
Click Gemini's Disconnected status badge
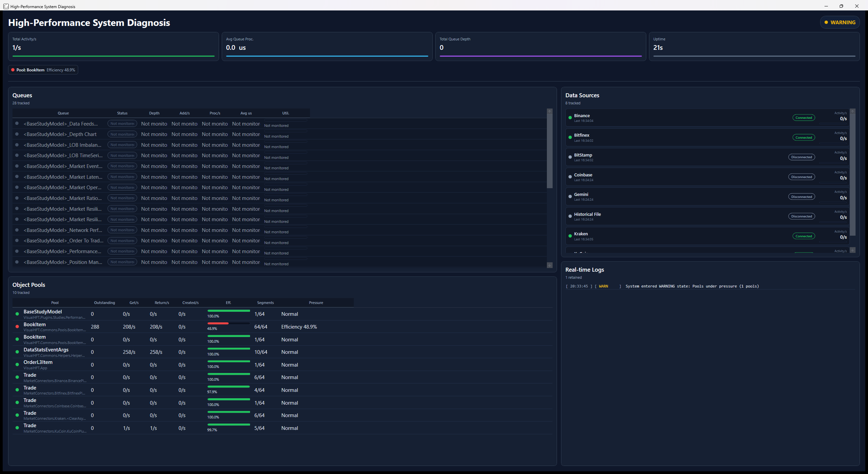(x=802, y=197)
